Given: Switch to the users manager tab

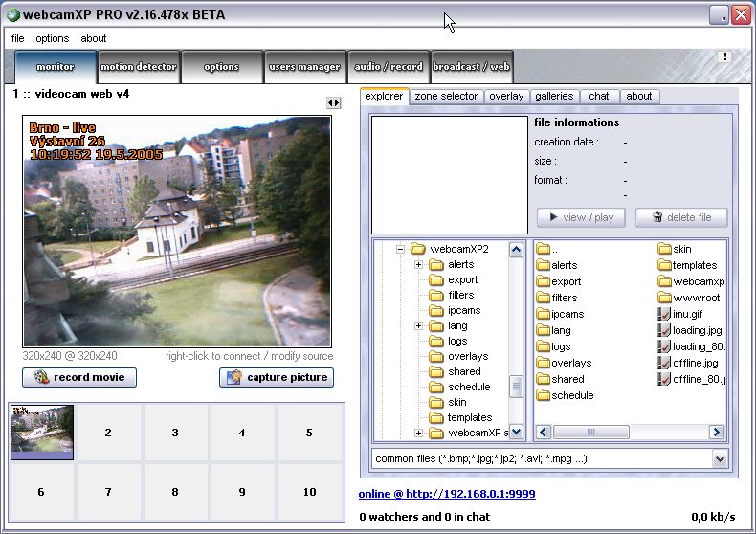Looking at the screenshot, I should (304, 66).
